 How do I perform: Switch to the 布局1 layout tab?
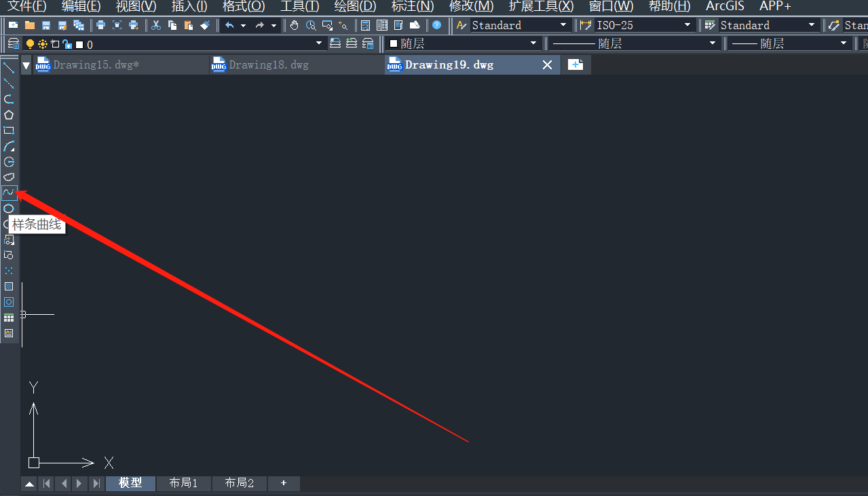click(183, 483)
